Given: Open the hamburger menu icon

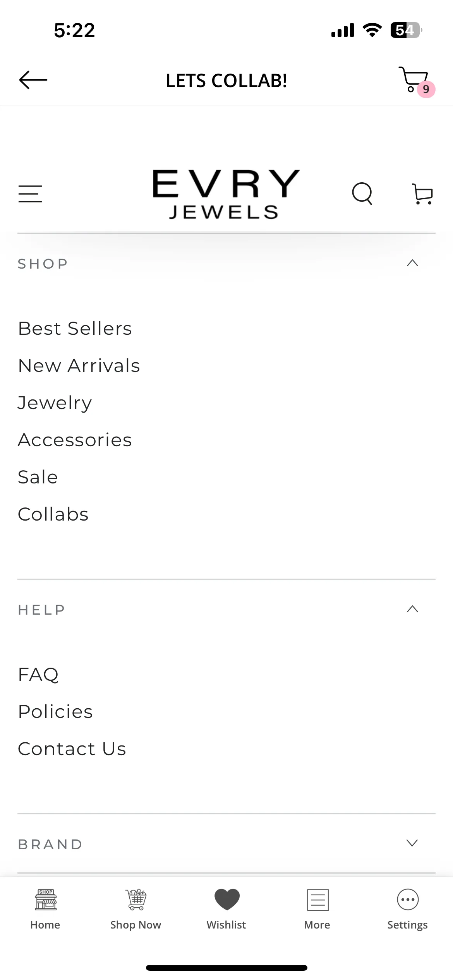Looking at the screenshot, I should tap(30, 194).
